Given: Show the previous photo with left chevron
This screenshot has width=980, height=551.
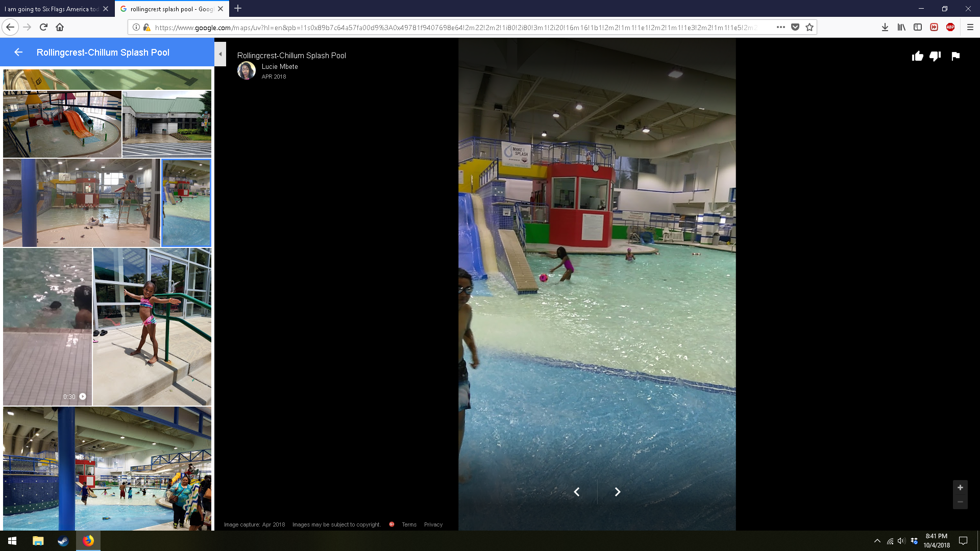Looking at the screenshot, I should tap(577, 492).
